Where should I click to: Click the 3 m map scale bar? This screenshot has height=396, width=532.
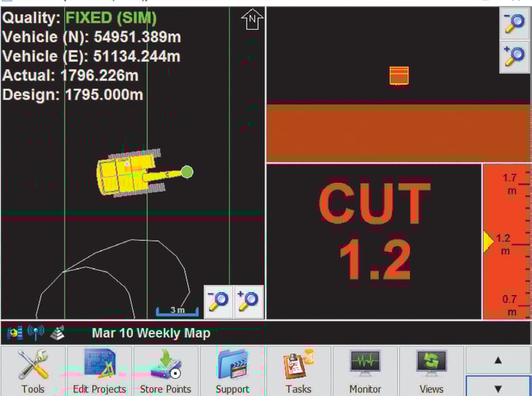click(177, 312)
